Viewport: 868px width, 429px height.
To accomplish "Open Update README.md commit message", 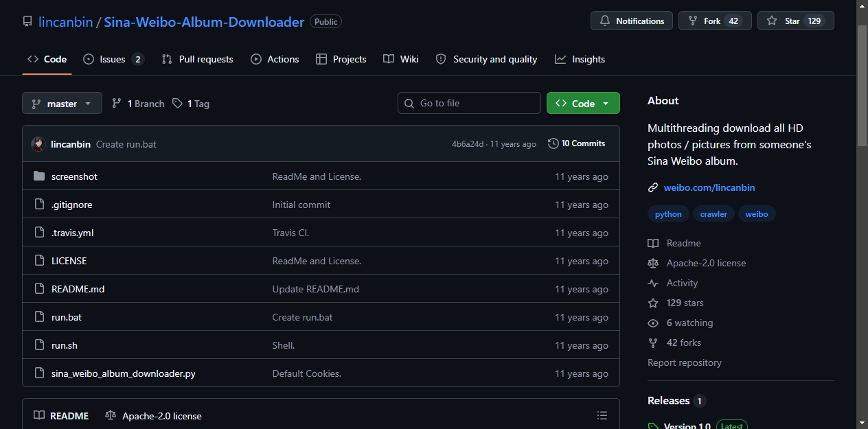I will pos(316,289).
